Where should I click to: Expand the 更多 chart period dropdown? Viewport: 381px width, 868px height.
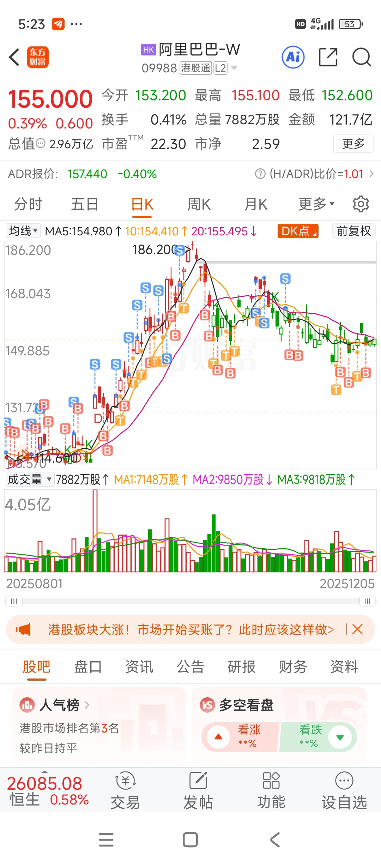(x=316, y=204)
